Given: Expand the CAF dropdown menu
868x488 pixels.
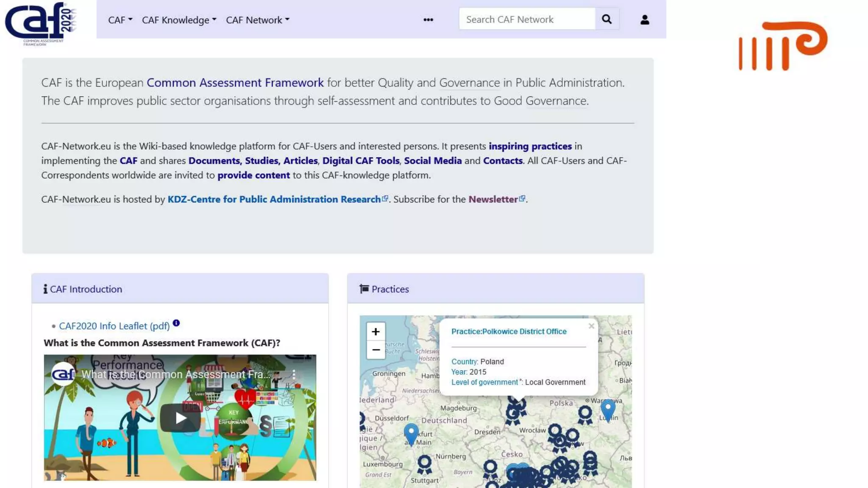Looking at the screenshot, I should (x=120, y=20).
